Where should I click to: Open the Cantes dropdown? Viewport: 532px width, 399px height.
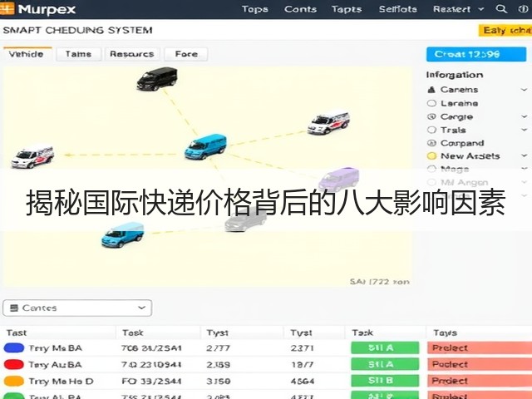point(77,308)
